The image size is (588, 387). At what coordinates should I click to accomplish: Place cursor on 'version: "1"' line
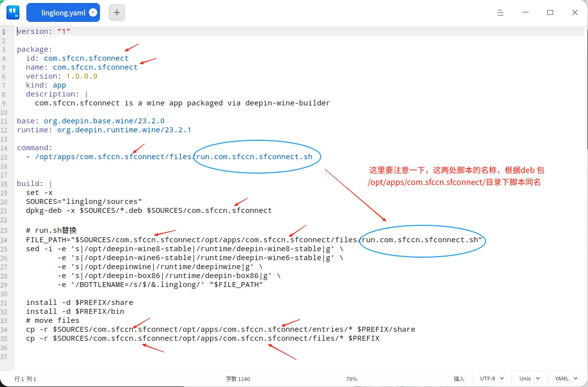pos(43,31)
